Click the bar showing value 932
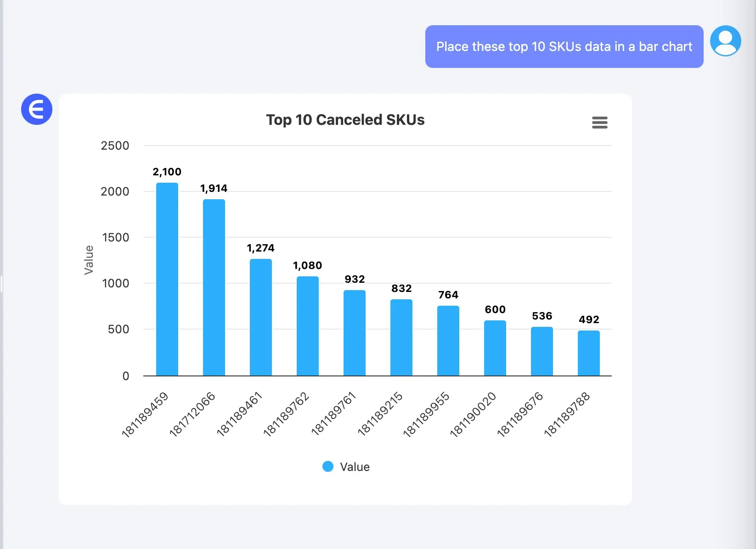756x549 pixels. pos(355,333)
